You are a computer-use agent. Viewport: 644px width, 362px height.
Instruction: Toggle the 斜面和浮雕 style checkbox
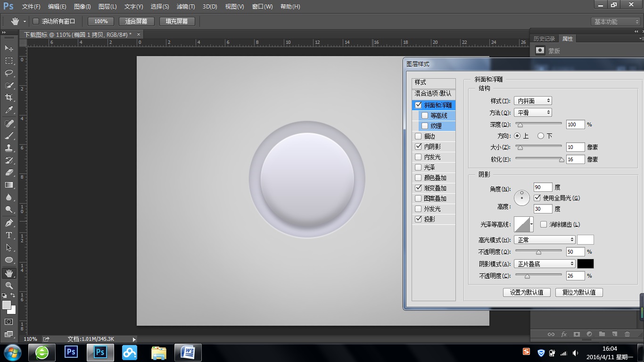point(418,105)
